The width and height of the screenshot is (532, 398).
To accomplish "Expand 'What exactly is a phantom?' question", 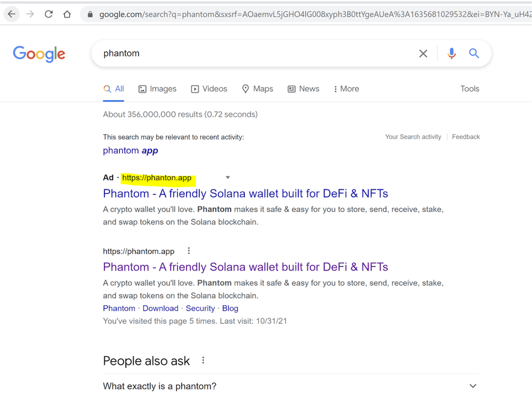I will pos(292,386).
